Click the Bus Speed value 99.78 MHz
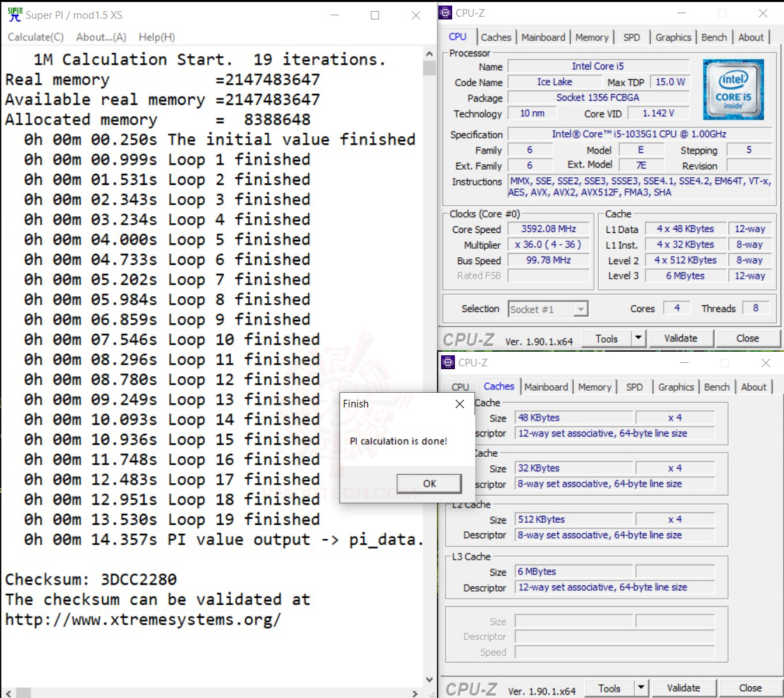Viewport: 784px width, 698px height. click(x=548, y=260)
